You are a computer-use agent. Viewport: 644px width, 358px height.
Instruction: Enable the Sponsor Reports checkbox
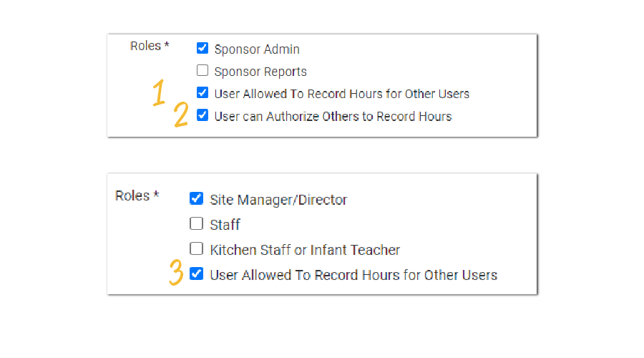pos(203,71)
